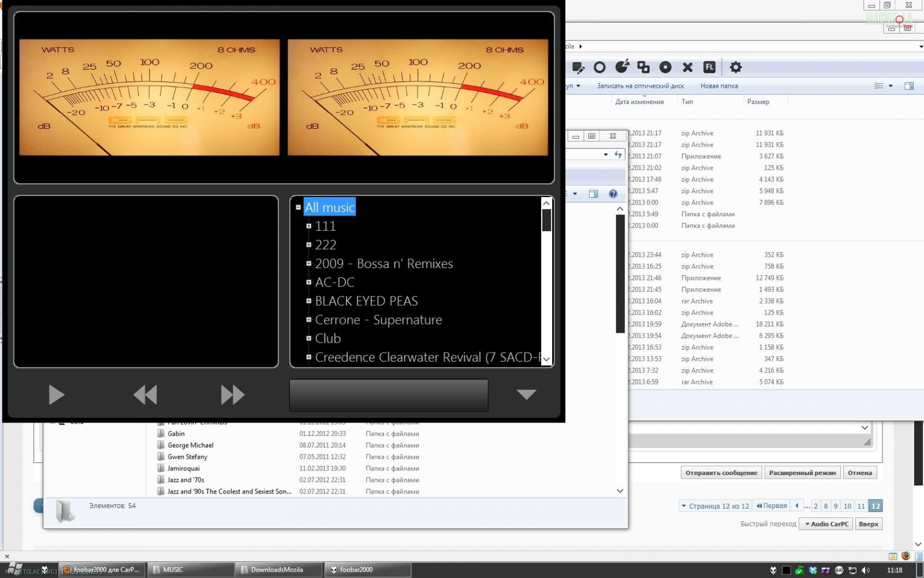Screen dimensions: 924x578
Task: Click Записать на оптический диск in the Explorer toolbar
Action: click(x=640, y=86)
